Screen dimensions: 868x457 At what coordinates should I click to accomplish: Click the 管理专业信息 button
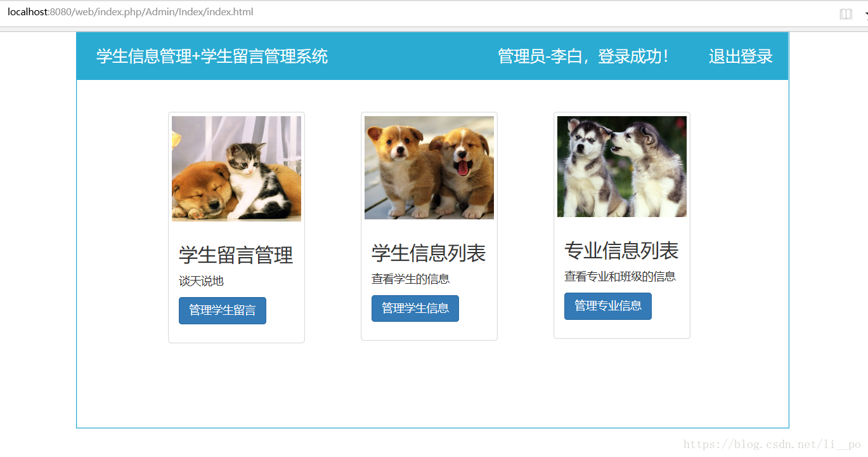tap(608, 306)
